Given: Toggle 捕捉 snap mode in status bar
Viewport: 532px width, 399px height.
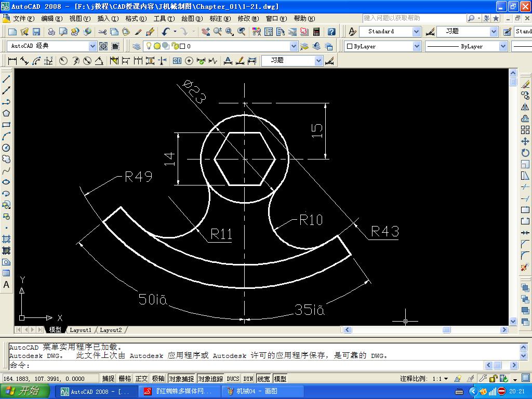Looking at the screenshot, I should [108, 378].
